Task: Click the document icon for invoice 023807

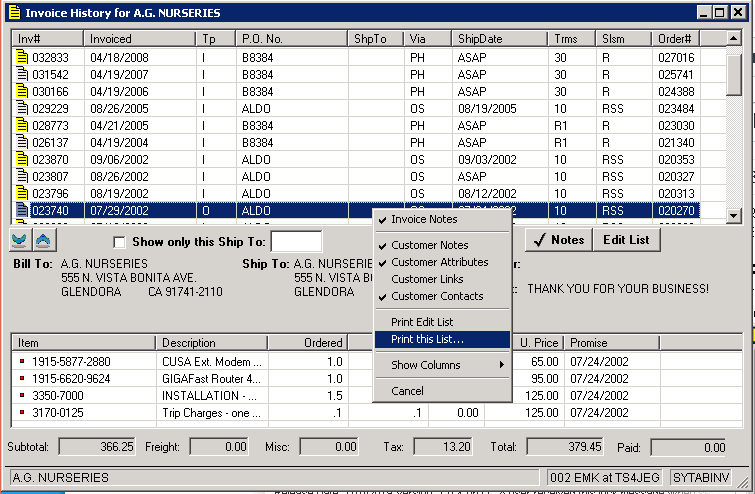Action: (x=22, y=177)
